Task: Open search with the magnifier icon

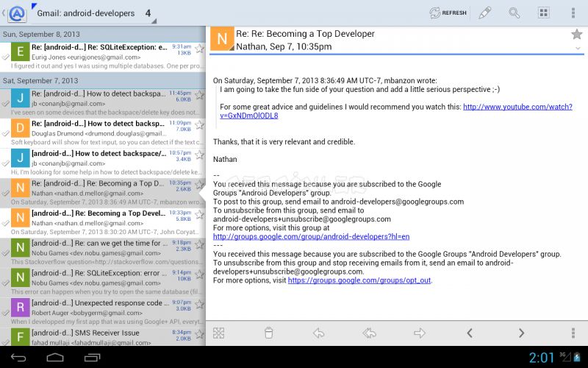Action: tap(514, 13)
